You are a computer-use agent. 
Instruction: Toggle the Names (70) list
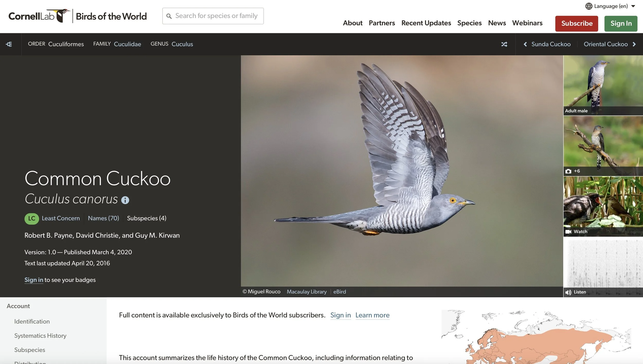click(x=103, y=218)
